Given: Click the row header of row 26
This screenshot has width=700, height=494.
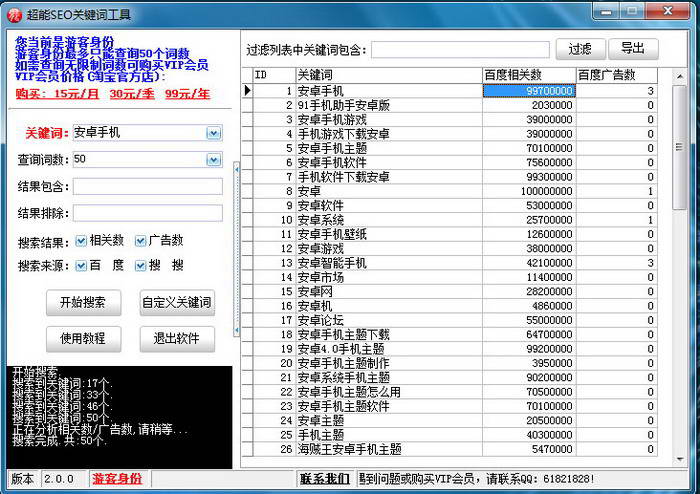Looking at the screenshot, I should (x=248, y=449).
